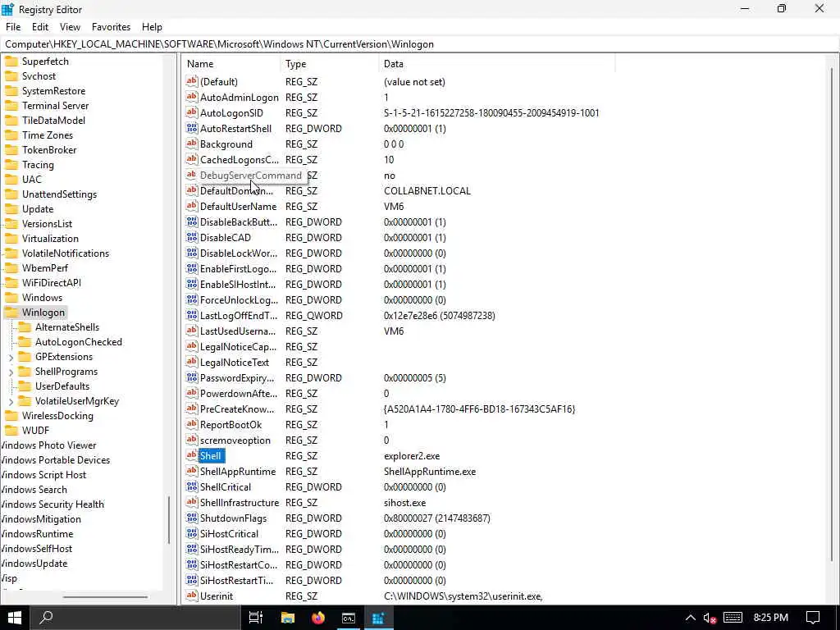Select the SystemRestore tree item
Image resolution: width=840 pixels, height=630 pixels.
click(x=53, y=91)
